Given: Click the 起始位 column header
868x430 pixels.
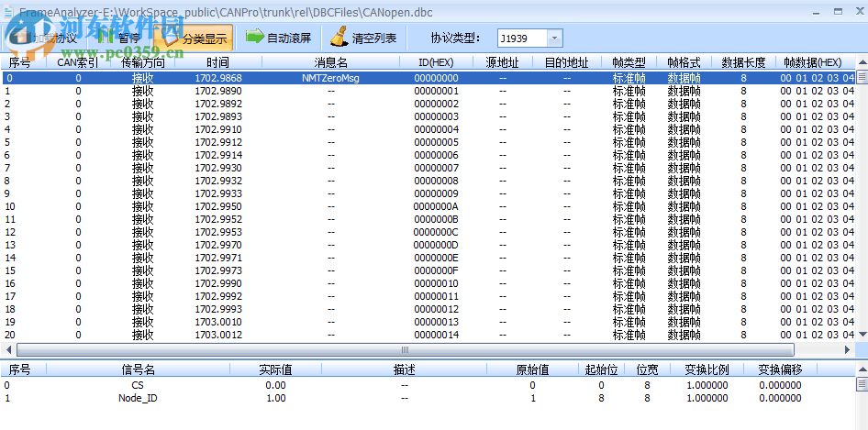Looking at the screenshot, I should 601,369.
